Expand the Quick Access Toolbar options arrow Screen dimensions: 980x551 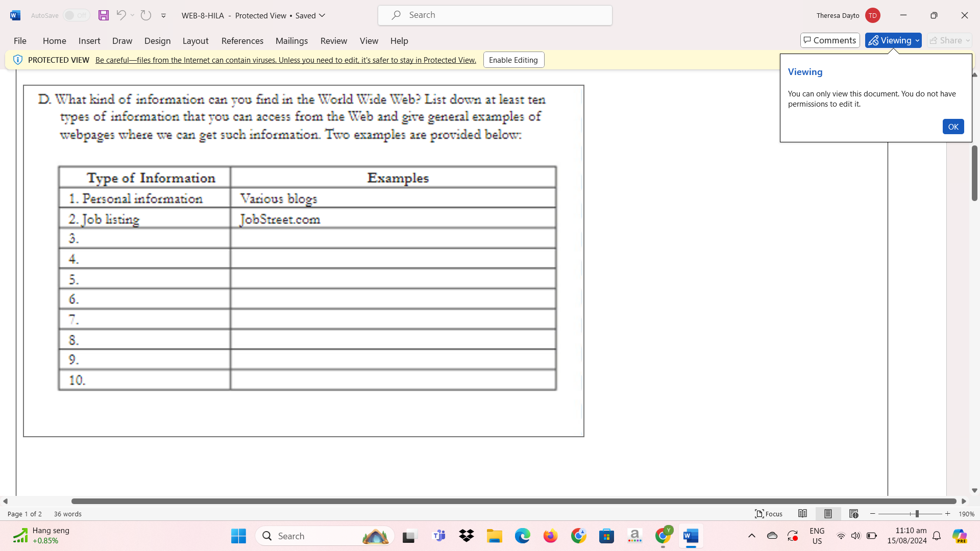[x=162, y=15]
